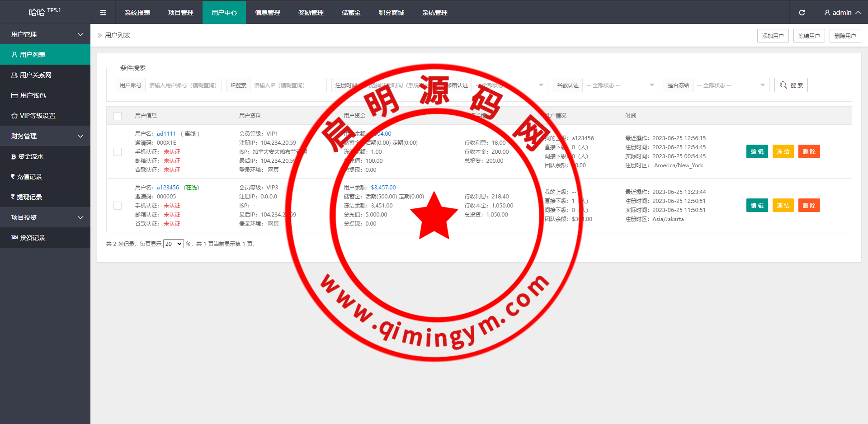Switch to the 系统报表 top menu
Viewport: 868px width, 424px height.
(x=137, y=13)
